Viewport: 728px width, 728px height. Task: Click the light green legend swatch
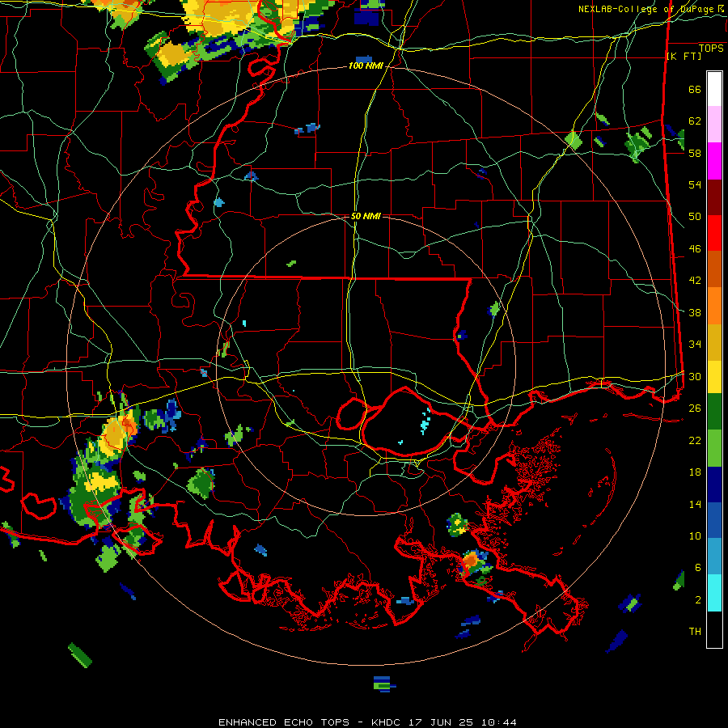[x=714, y=448]
